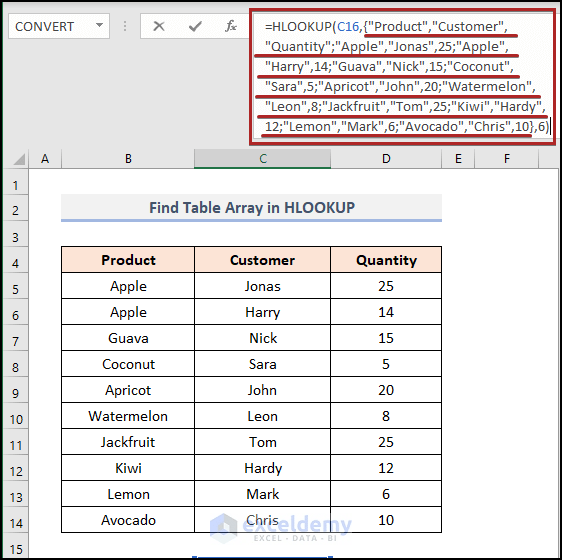Select quantity 12 in Hardy row
Screen dimensions: 562x560
click(x=386, y=468)
